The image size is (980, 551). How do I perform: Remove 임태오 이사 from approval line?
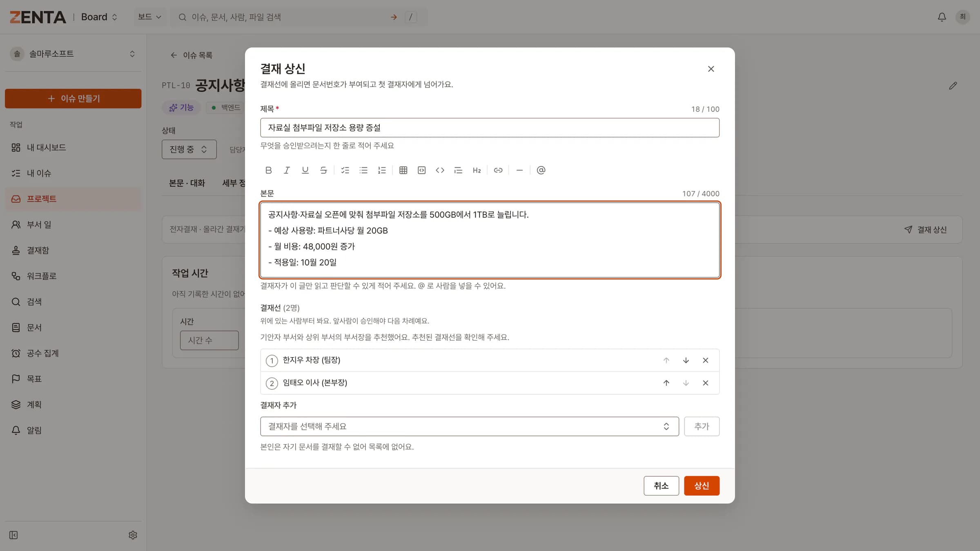tap(706, 383)
